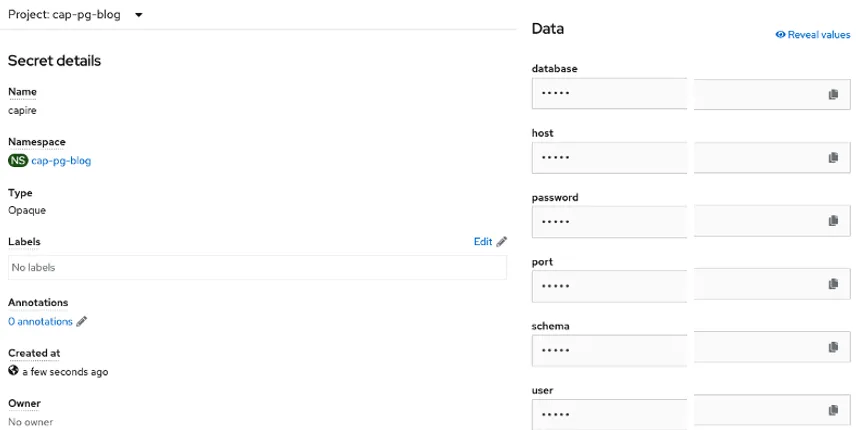Click the pencil icon next to Labels Edit
The width and height of the screenshot is (858, 430).
[x=502, y=241]
